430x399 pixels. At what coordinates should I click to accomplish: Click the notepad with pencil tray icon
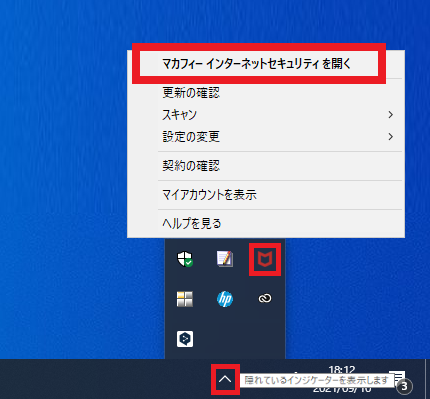225,259
